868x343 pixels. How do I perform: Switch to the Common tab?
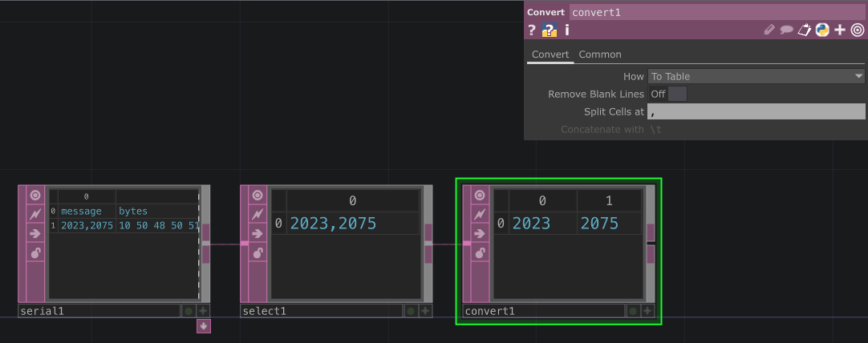pyautogui.click(x=600, y=54)
